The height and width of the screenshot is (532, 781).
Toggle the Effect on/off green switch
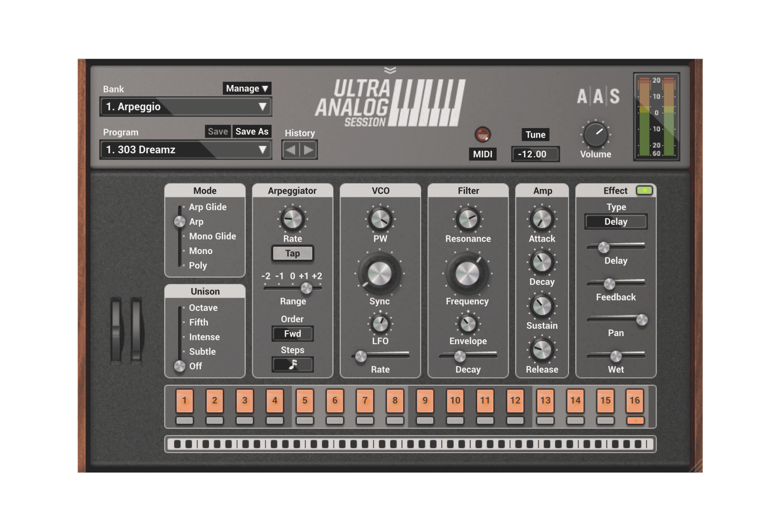pyautogui.click(x=644, y=190)
